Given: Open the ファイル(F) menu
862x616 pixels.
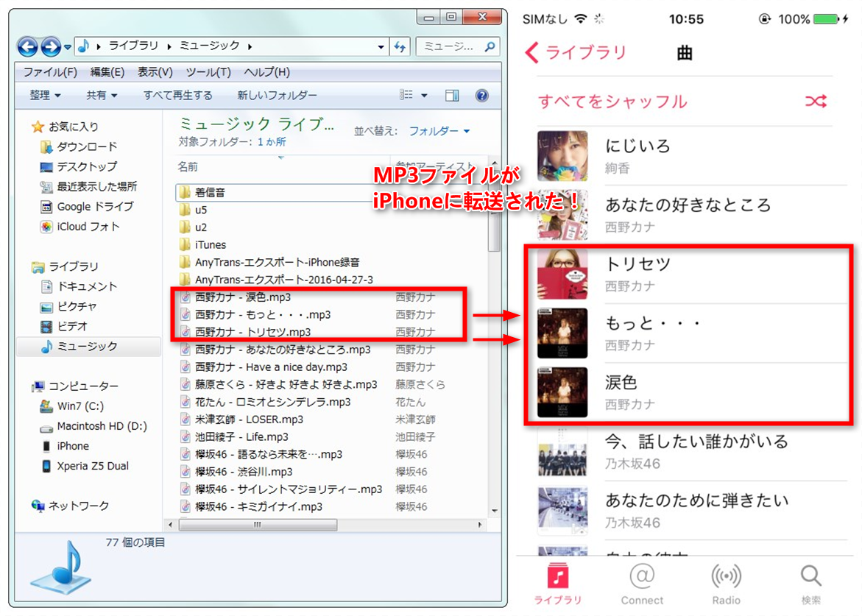Looking at the screenshot, I should [50, 72].
